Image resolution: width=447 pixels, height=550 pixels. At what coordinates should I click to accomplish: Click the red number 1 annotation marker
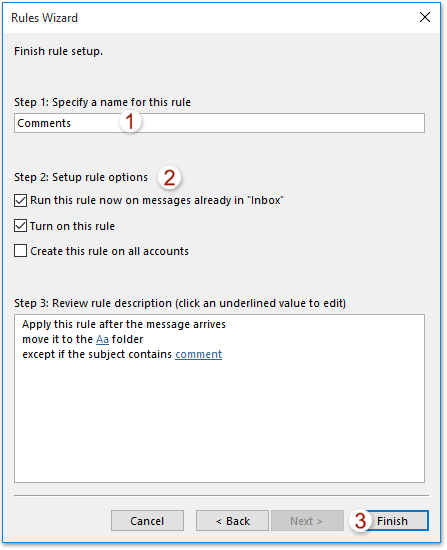pos(130,121)
